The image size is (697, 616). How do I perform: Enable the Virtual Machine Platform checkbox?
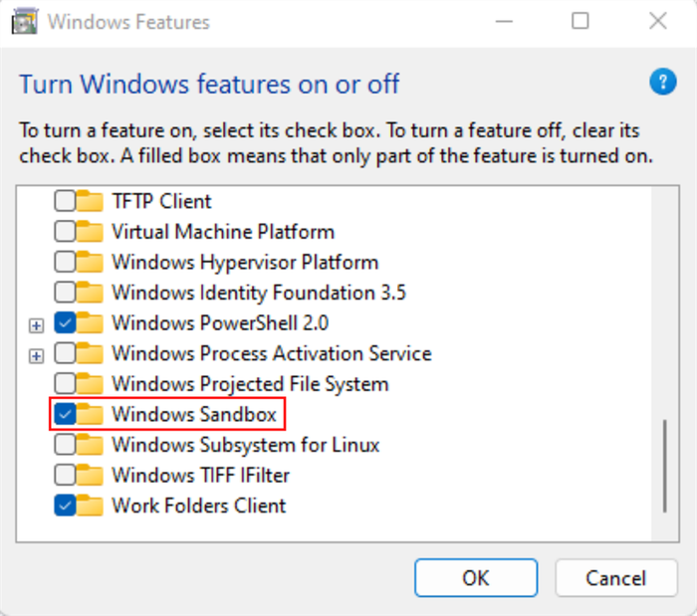(65, 232)
